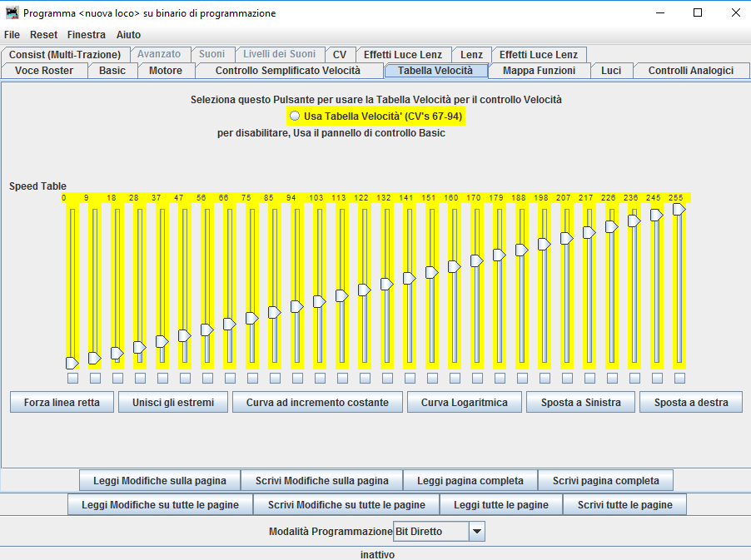Open the Modalità Programmazione dropdown
This screenshot has height=560, width=751.
[476, 531]
